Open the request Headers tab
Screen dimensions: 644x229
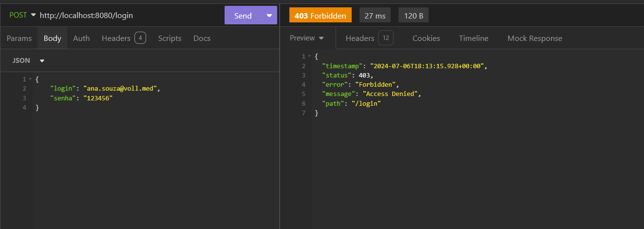pos(116,38)
